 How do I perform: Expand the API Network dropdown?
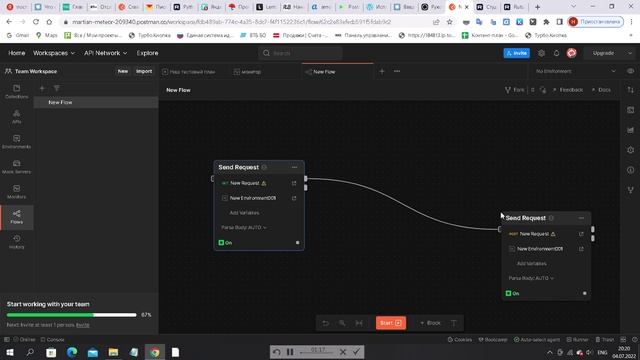tap(105, 53)
